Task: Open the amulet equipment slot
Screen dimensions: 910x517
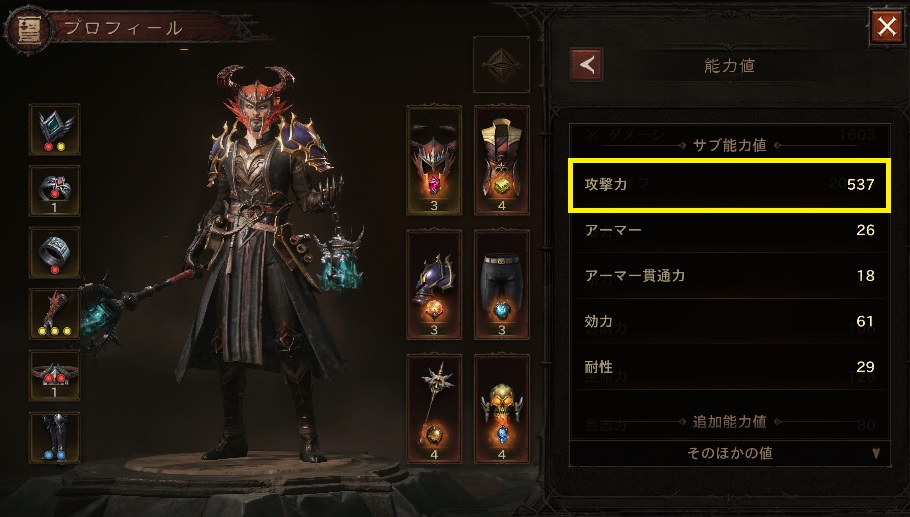Action: [x=55, y=129]
